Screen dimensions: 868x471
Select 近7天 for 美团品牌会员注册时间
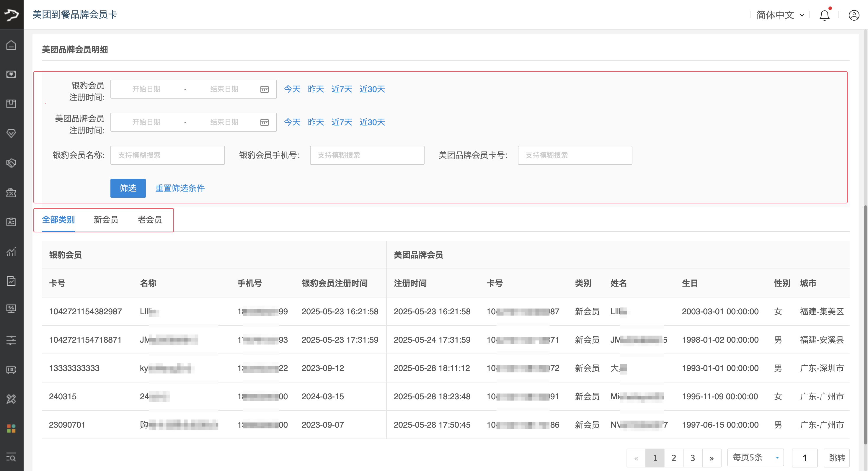pos(342,122)
